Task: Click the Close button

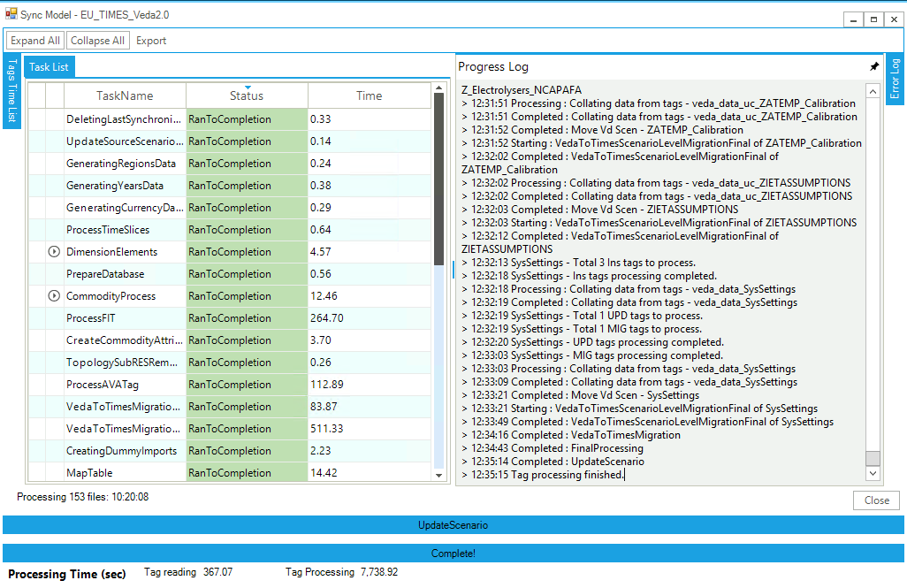Action: (876, 500)
